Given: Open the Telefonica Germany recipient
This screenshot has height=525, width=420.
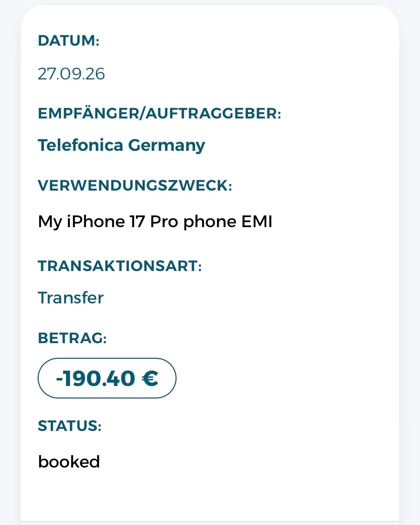Looking at the screenshot, I should (121, 146).
